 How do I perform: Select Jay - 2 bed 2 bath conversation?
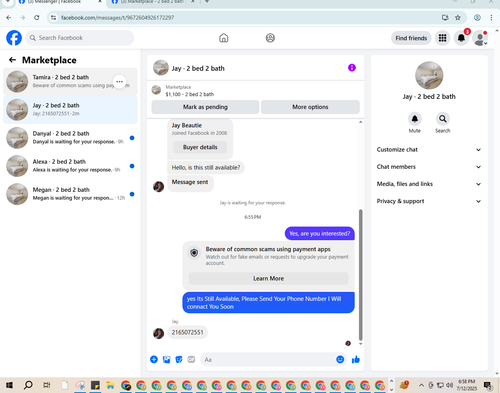point(70,110)
